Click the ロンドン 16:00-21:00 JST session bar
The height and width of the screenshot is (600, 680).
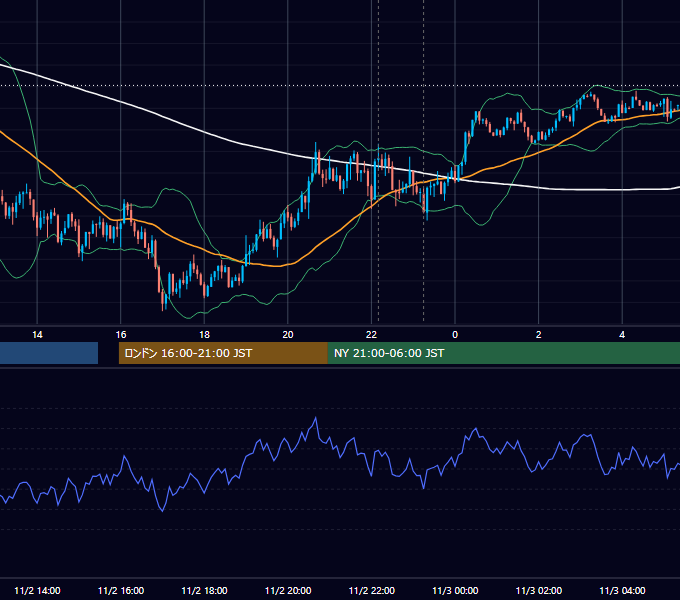click(x=223, y=353)
